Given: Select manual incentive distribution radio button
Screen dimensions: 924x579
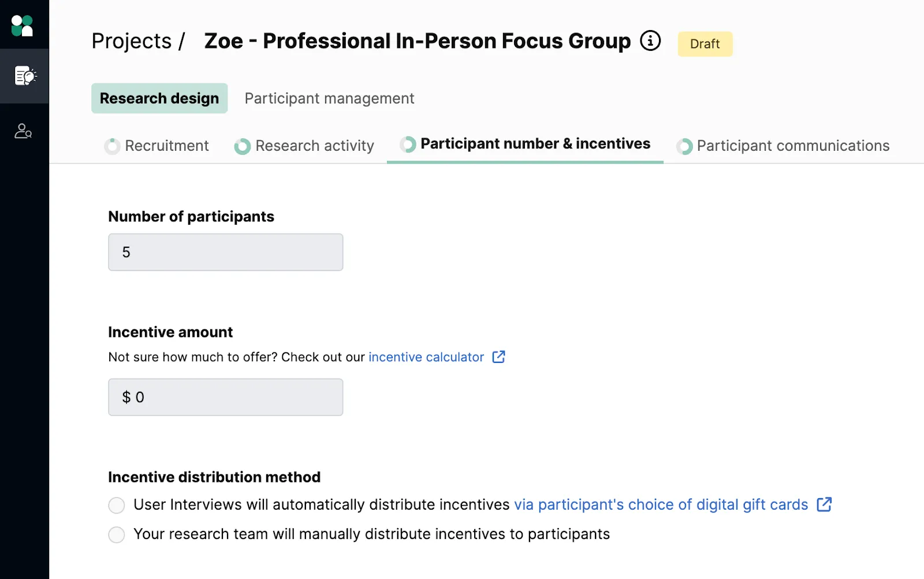Looking at the screenshot, I should click(x=117, y=535).
